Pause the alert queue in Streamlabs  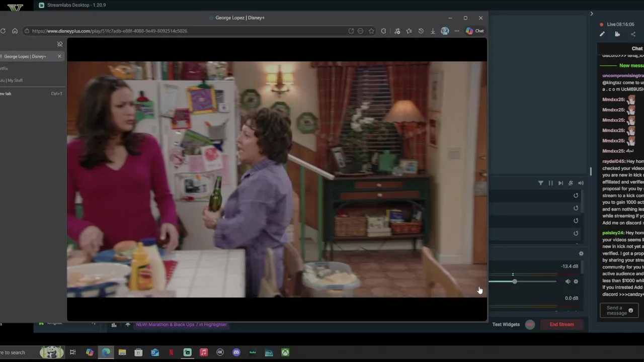[550, 183]
